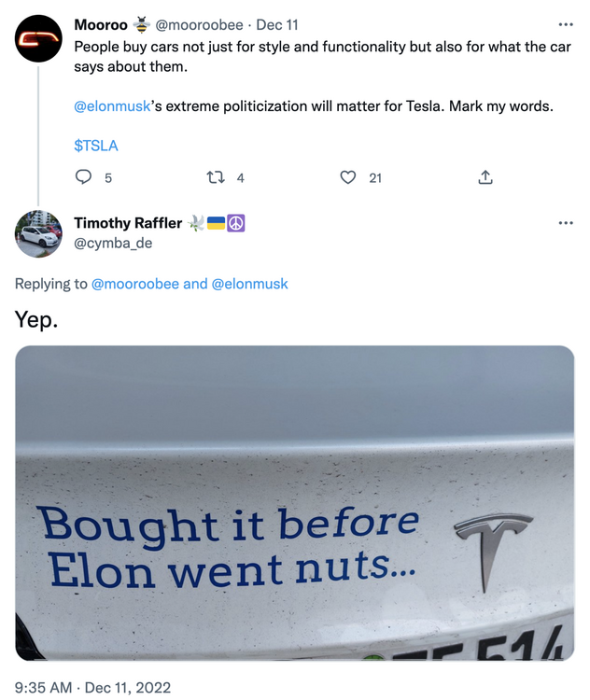Open Timothy Raffler's profile avatar

39,234
